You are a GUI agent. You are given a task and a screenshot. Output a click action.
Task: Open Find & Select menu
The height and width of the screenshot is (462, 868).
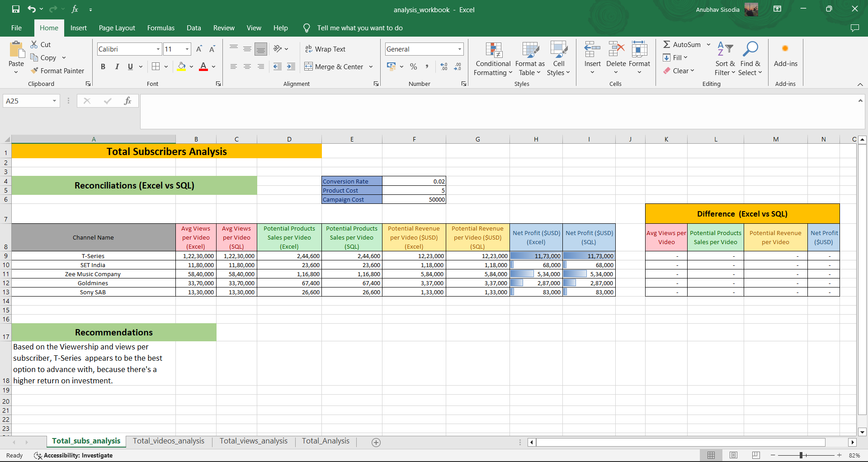click(750, 59)
